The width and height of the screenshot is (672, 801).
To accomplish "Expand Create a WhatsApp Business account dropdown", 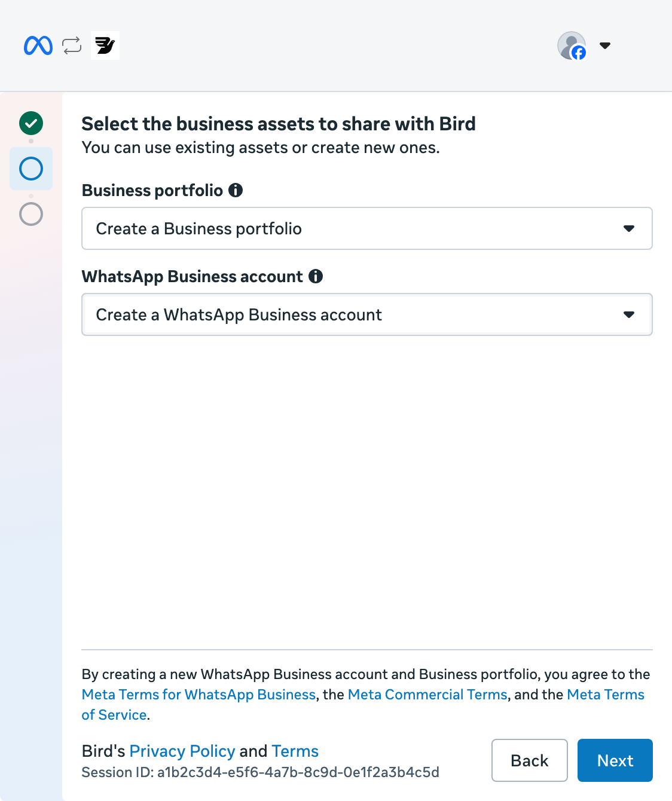I will pyautogui.click(x=367, y=314).
